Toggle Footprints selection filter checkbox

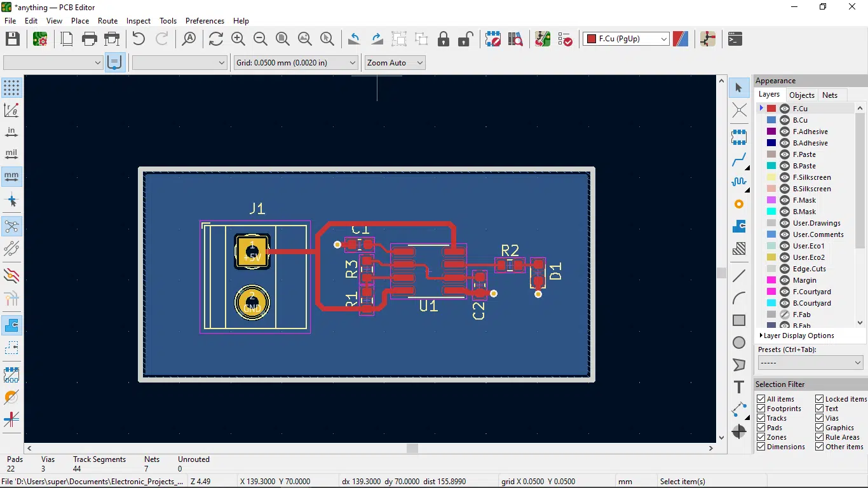[x=761, y=409]
